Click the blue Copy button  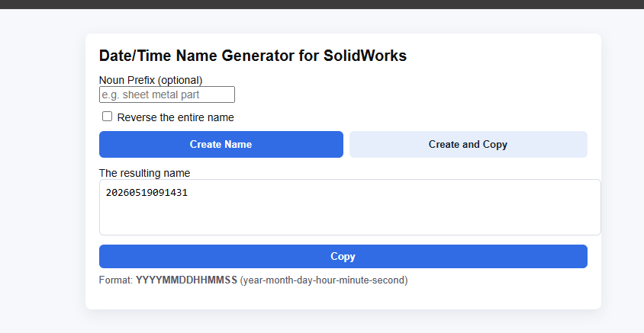(343, 256)
